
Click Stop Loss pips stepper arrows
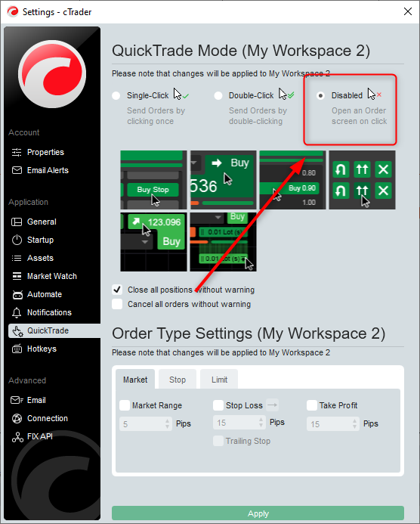click(x=261, y=423)
